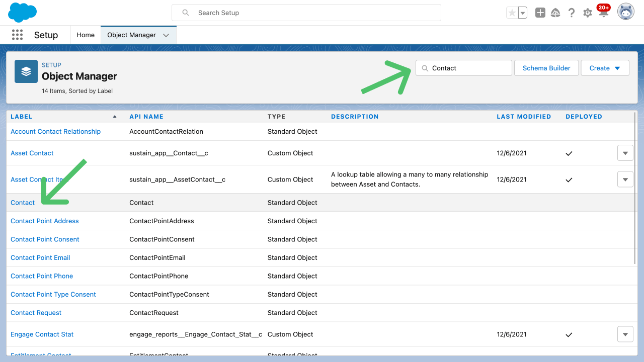Click the Object Manager layers icon

pos(26,71)
